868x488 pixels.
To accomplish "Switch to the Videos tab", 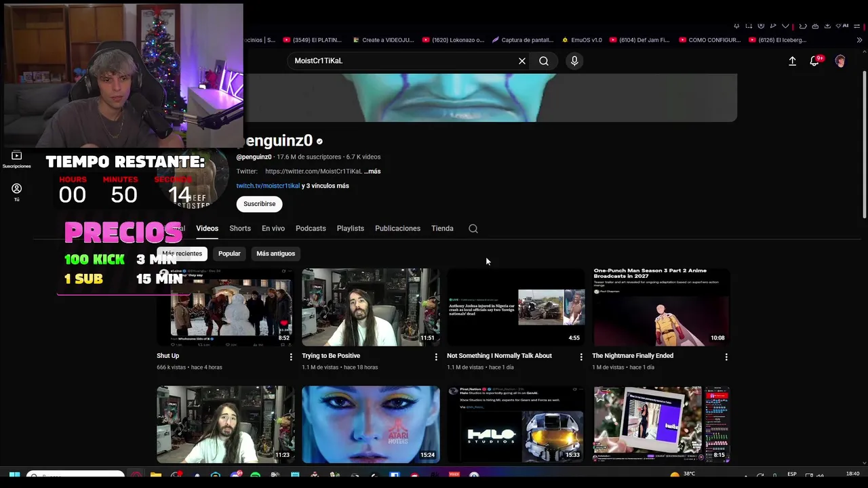I will pyautogui.click(x=208, y=228).
